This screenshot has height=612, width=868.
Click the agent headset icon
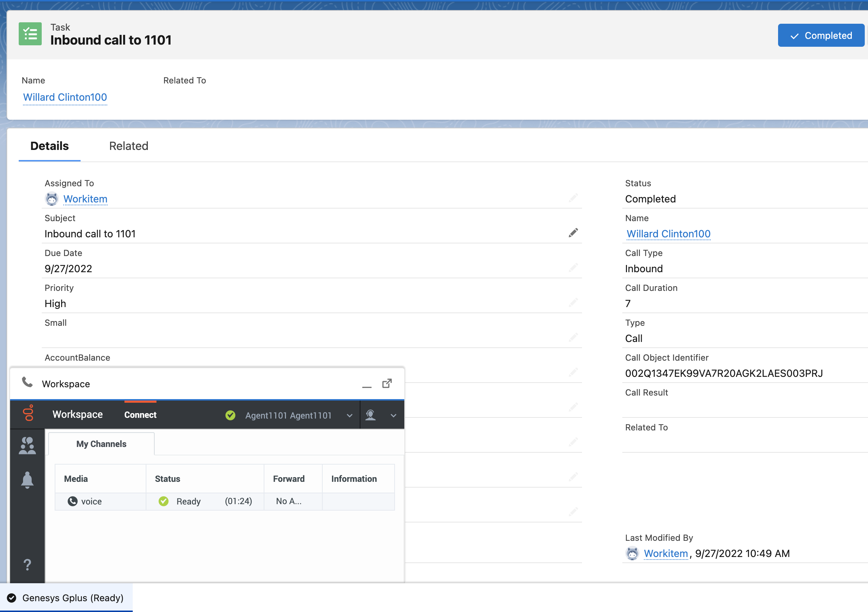(371, 415)
